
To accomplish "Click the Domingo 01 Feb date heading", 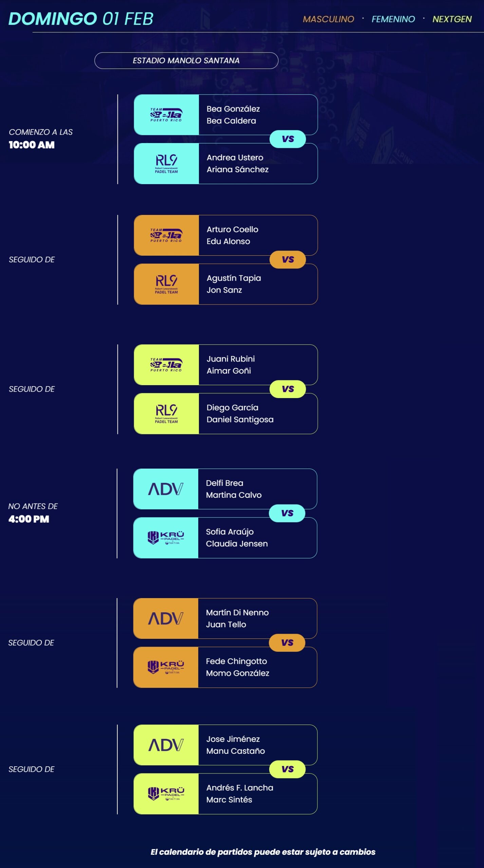I will pos(81,19).
